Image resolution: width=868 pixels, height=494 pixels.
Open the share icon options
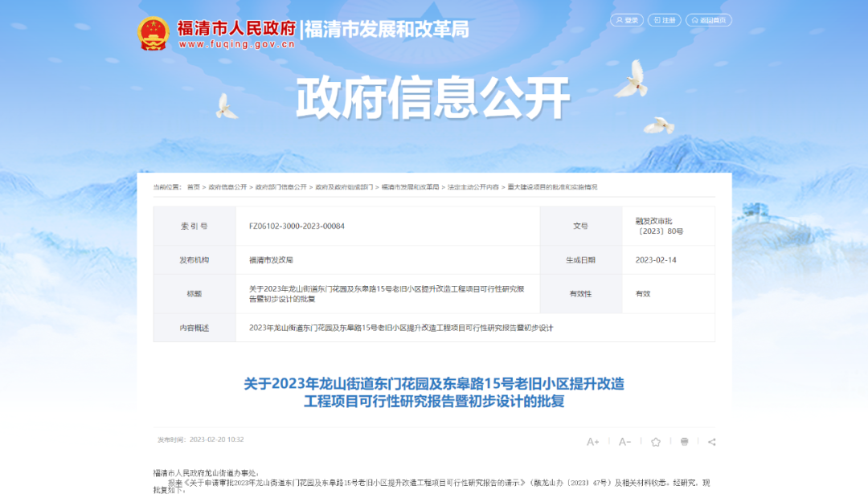click(x=711, y=442)
